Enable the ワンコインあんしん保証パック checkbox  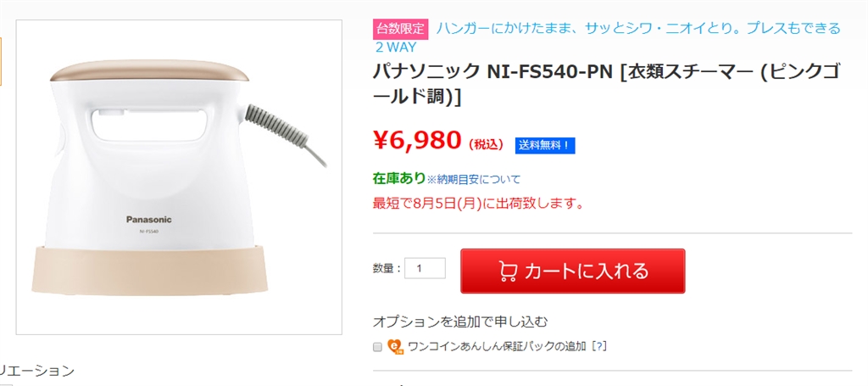click(378, 347)
